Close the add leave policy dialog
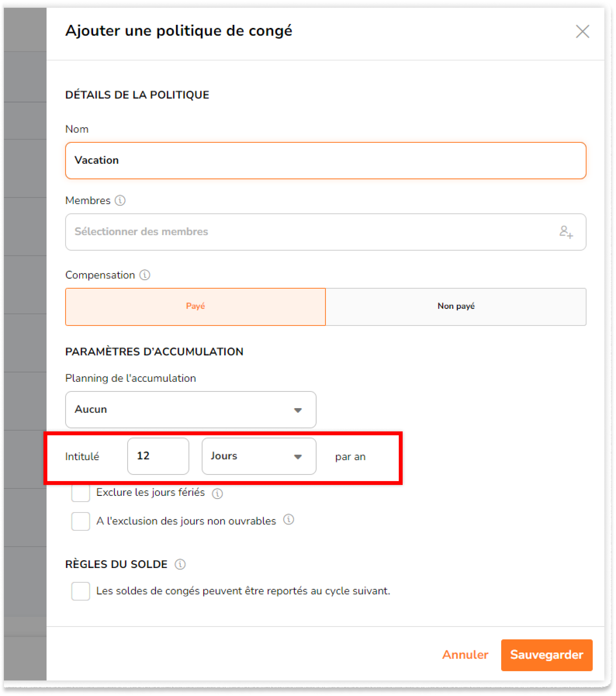 pyautogui.click(x=582, y=32)
